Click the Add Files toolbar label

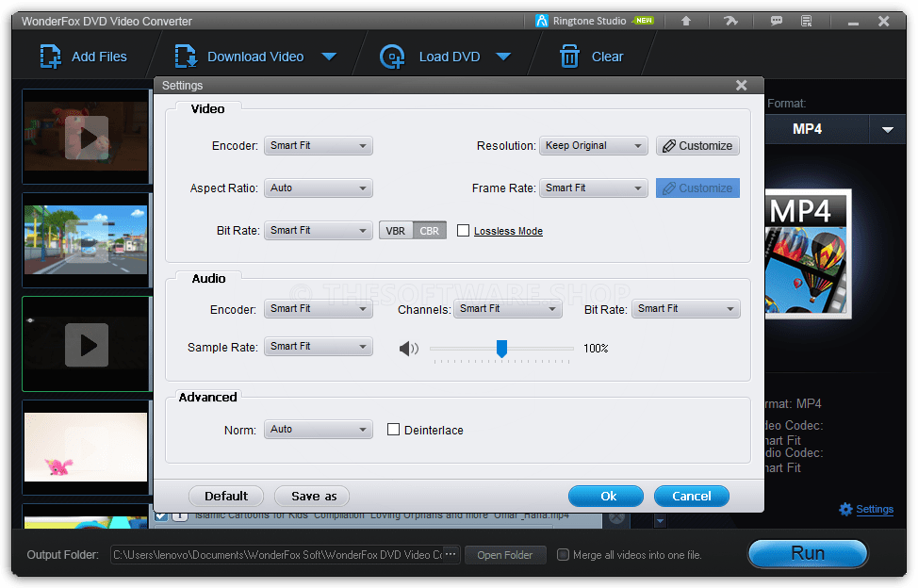(99, 57)
